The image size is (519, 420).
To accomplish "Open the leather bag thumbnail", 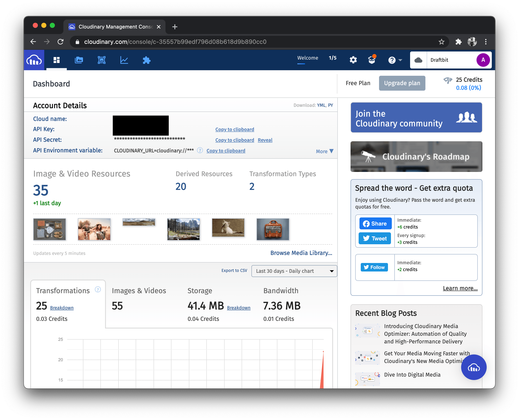I will (273, 229).
